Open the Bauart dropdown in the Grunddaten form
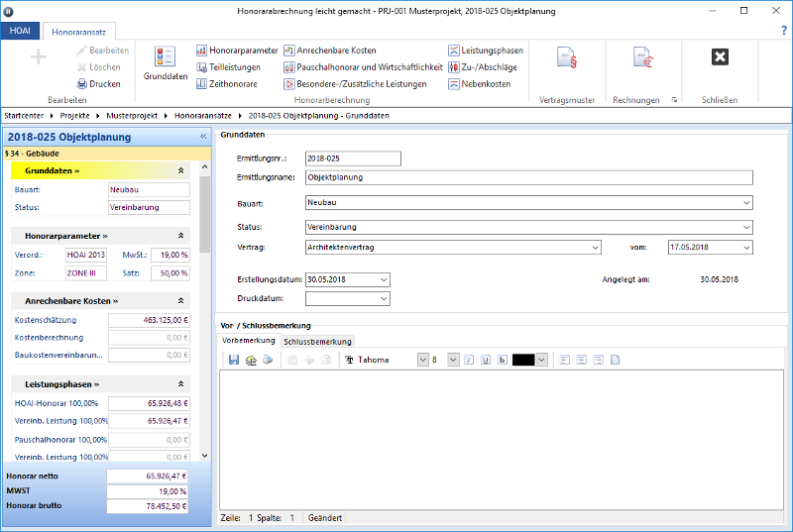 (745, 202)
